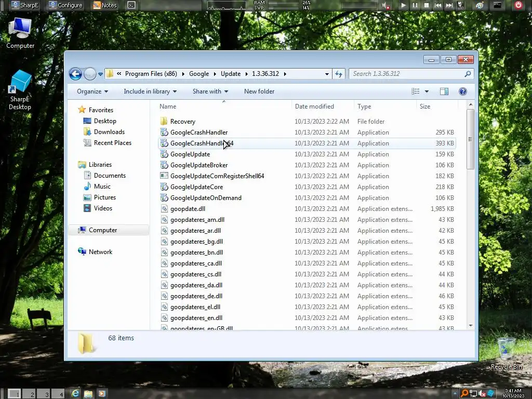The height and width of the screenshot is (399, 532).
Task: Open Explorer help icon
Action: pyautogui.click(x=462, y=91)
